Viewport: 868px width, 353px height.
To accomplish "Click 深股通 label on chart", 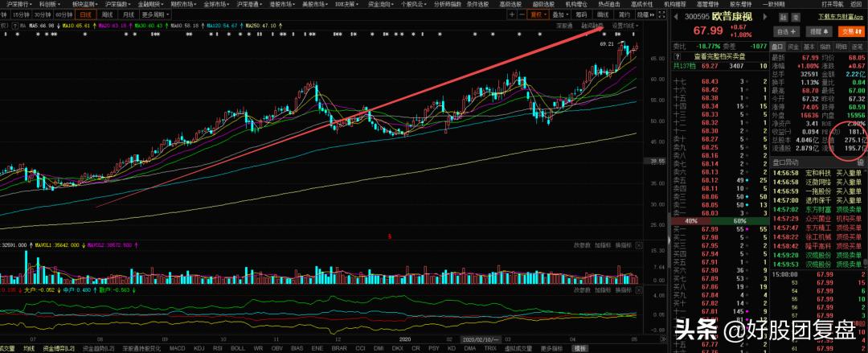I will pos(564,26).
